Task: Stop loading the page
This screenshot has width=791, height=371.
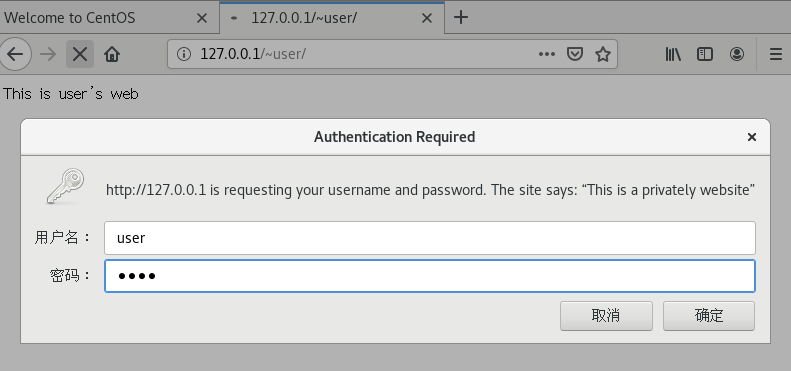Action: click(80, 54)
